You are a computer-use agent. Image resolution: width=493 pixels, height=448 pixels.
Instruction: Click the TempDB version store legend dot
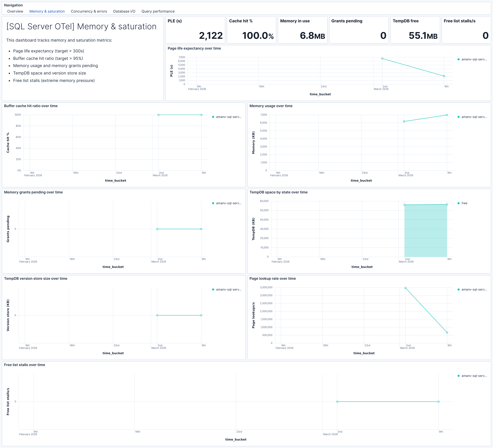coord(213,290)
